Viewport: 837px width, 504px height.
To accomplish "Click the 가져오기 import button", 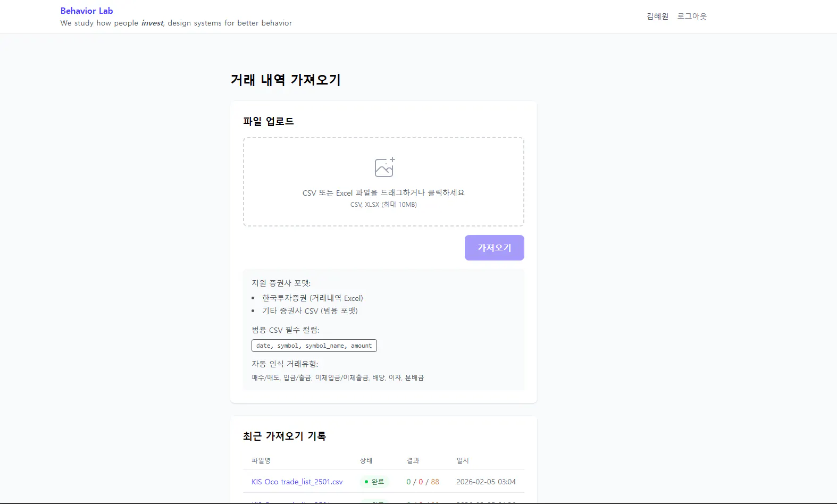I will (x=495, y=248).
